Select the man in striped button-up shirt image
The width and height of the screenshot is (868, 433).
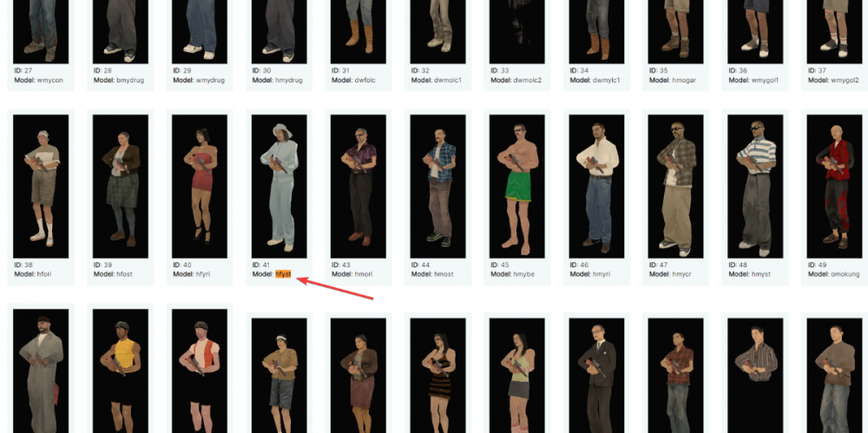tap(756, 376)
